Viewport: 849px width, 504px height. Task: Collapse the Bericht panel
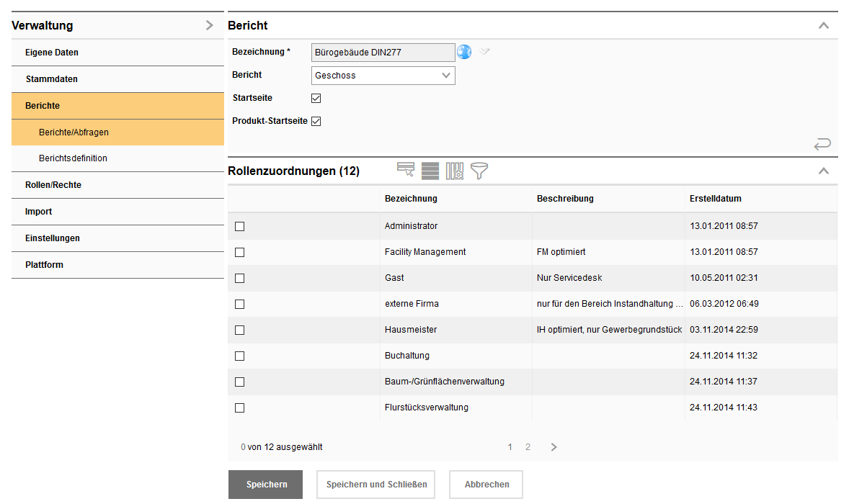point(823,24)
